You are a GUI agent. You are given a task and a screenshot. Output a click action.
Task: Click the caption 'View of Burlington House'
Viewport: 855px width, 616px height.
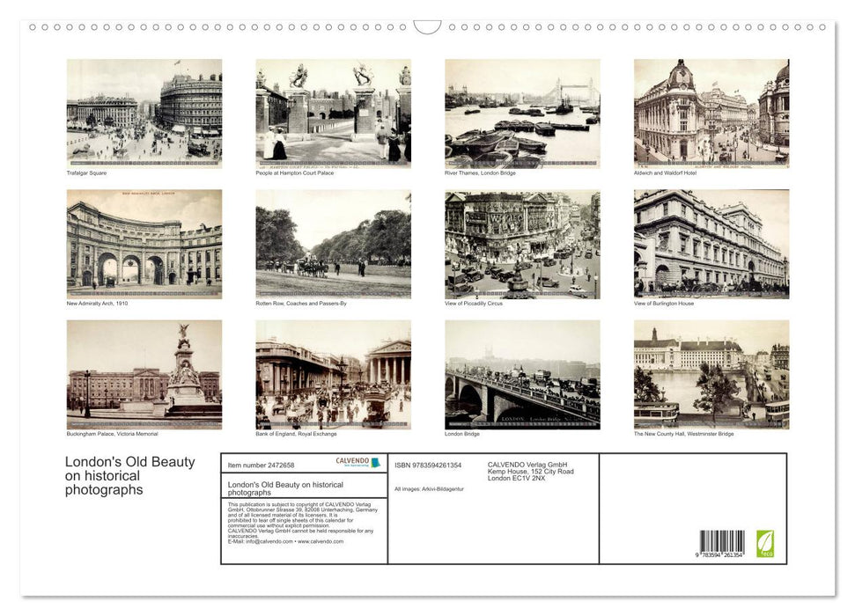tap(664, 303)
